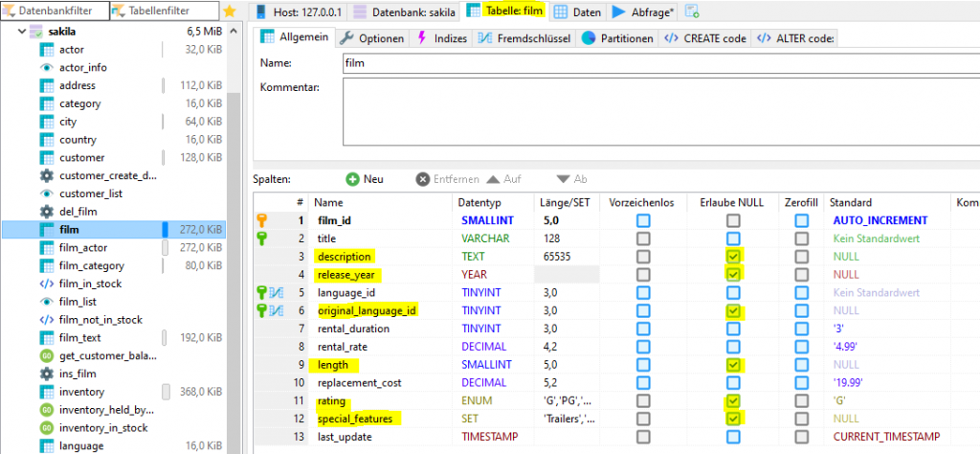
Task: Click the film_in_stock procedure code icon
Action: [x=46, y=284]
